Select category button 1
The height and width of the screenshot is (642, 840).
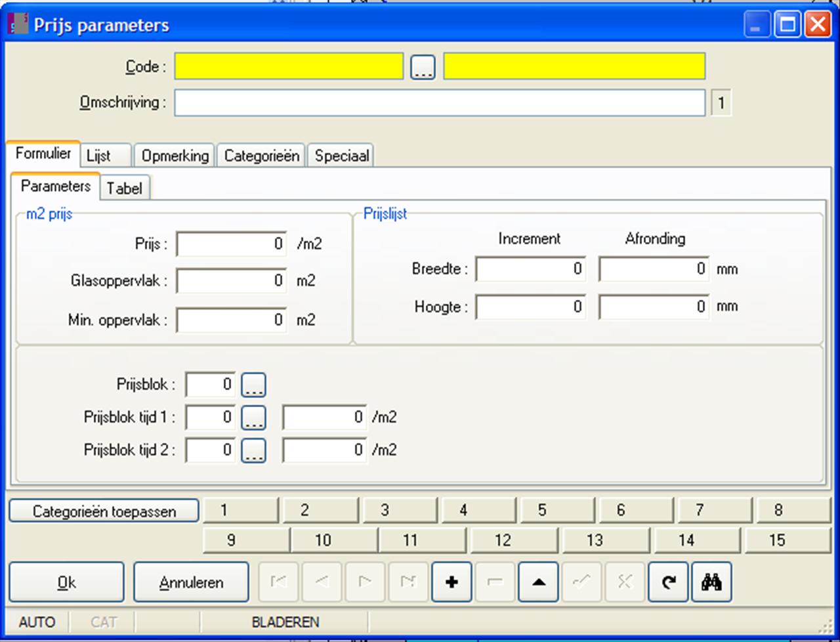pos(241,510)
